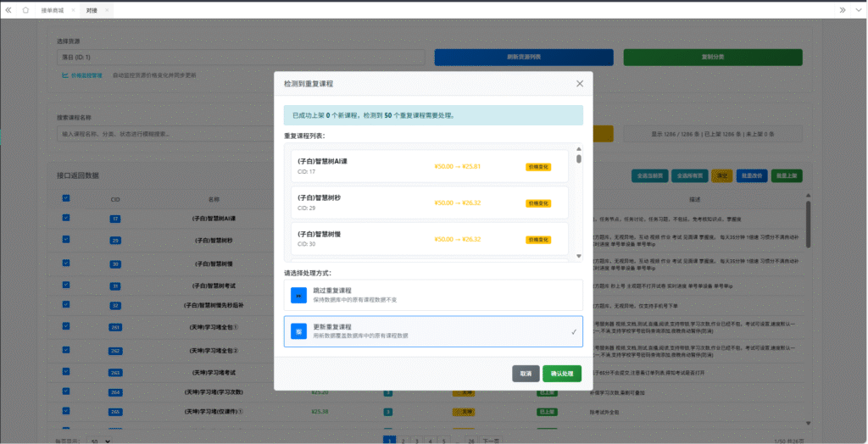
Task: Click the 取消 button
Action: (526, 374)
